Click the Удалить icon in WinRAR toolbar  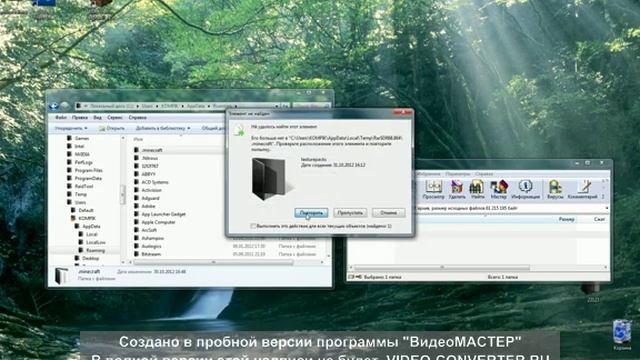457,190
